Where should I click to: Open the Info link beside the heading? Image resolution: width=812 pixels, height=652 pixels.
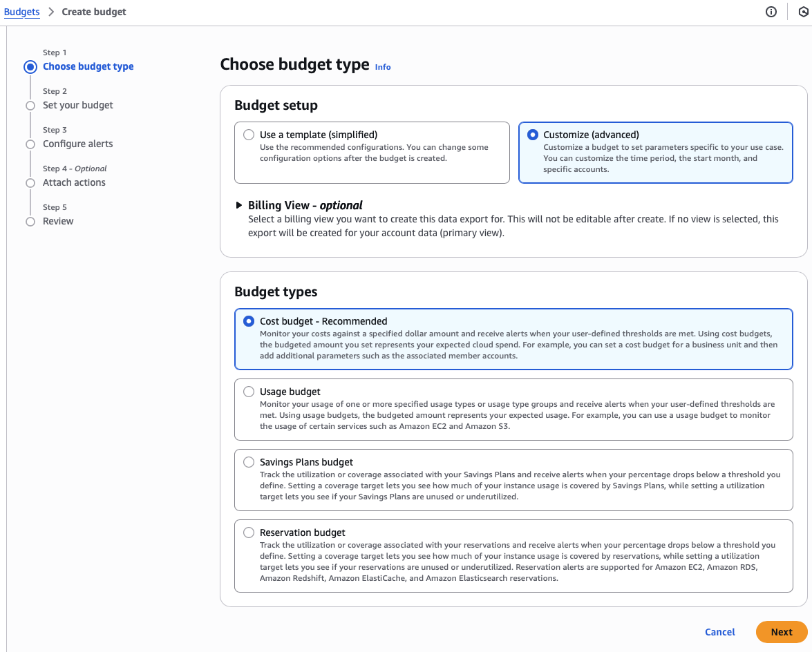383,67
